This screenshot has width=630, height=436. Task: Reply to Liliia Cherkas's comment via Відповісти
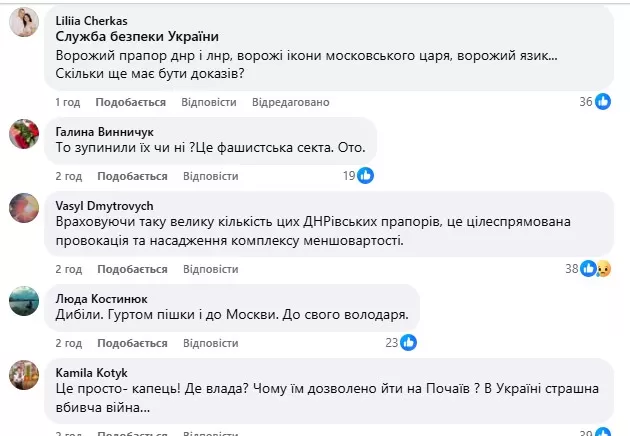(209, 102)
